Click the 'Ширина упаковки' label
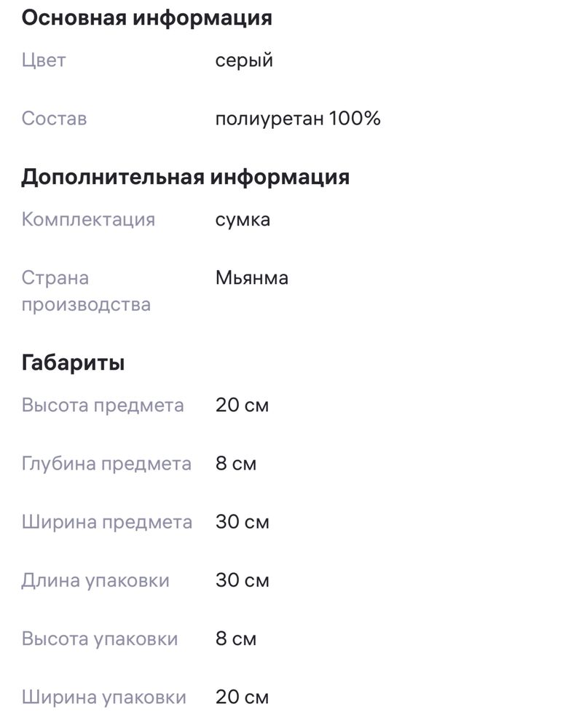571x728 pixels. (104, 697)
